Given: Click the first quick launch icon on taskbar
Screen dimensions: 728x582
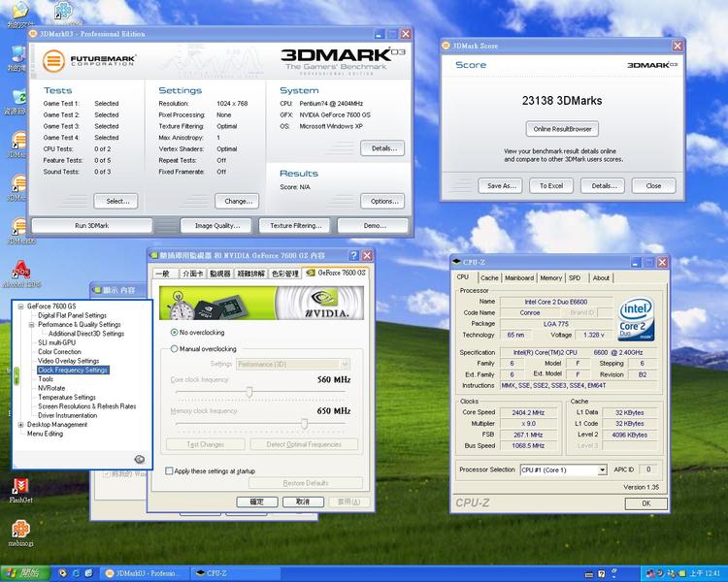Looking at the screenshot, I should (63, 573).
